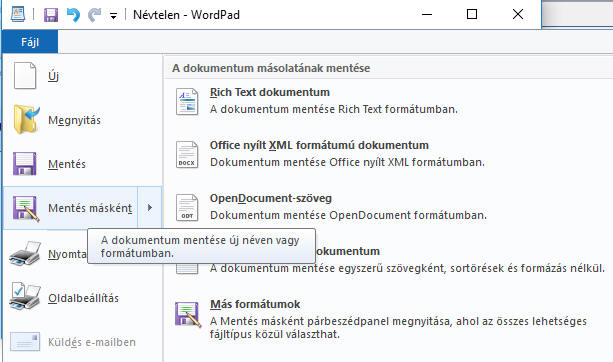This screenshot has width=613, height=362.
Task: Choose Megnyitás to open a file
Action: pyautogui.click(x=82, y=120)
